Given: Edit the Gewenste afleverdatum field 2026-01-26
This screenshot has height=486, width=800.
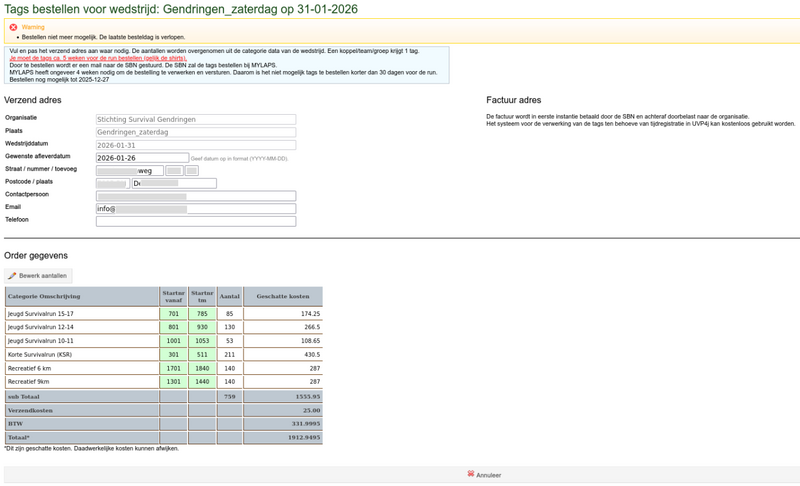Looking at the screenshot, I should click(142, 158).
